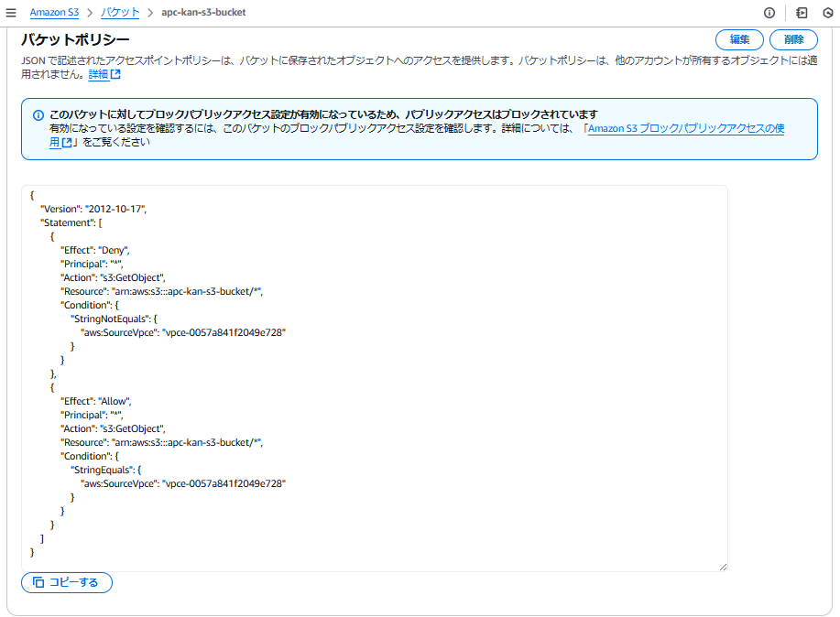Click the "Version": "2012-10-17" line
Screen dimensions: 840x617
pyautogui.click(x=93, y=209)
